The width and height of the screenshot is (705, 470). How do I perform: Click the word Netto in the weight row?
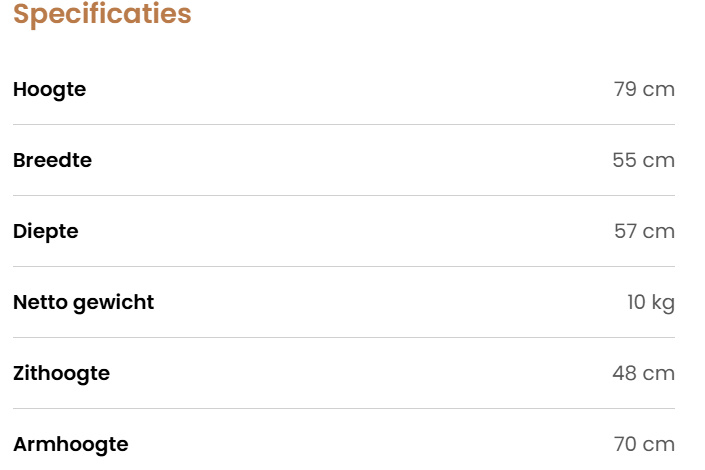pyautogui.click(x=39, y=302)
